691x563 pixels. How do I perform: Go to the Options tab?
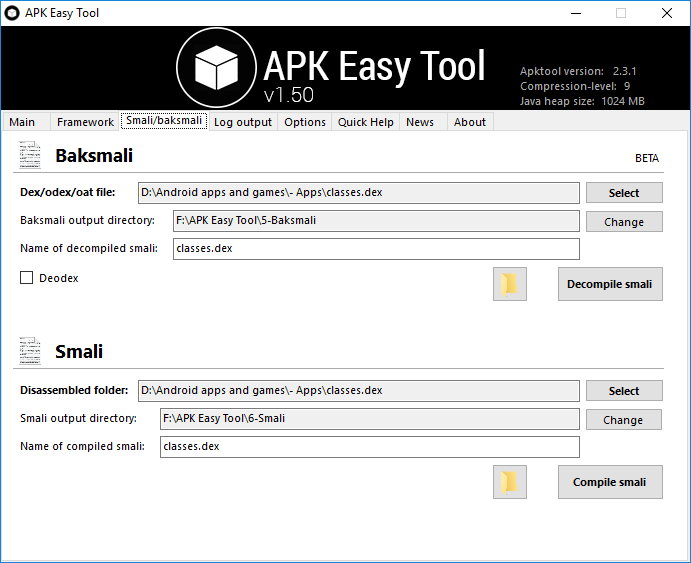(x=305, y=122)
